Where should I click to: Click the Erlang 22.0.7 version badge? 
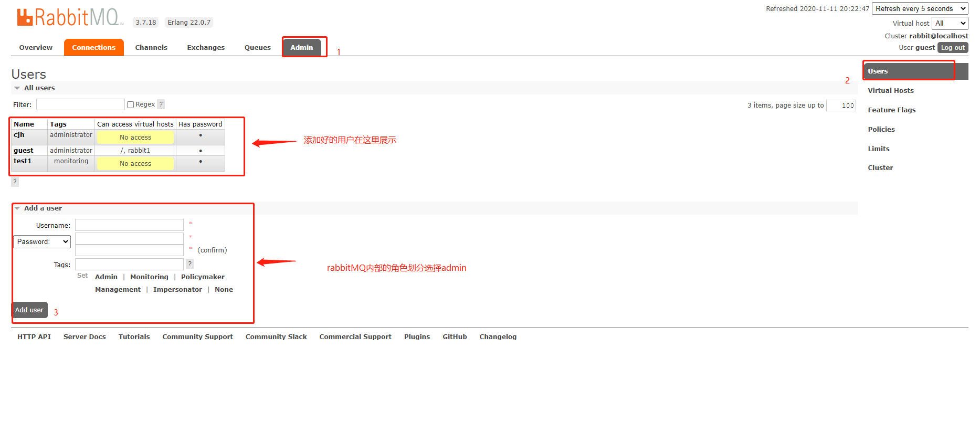coord(189,23)
